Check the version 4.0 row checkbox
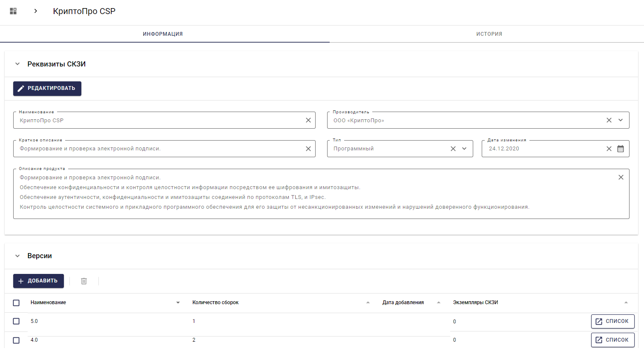 click(16, 340)
